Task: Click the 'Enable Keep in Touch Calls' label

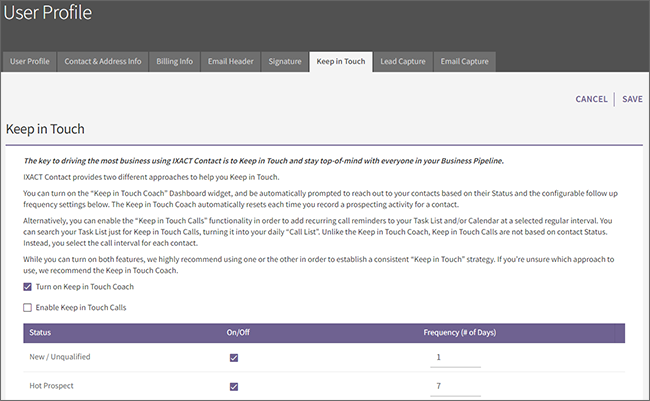Action: [x=81, y=307]
